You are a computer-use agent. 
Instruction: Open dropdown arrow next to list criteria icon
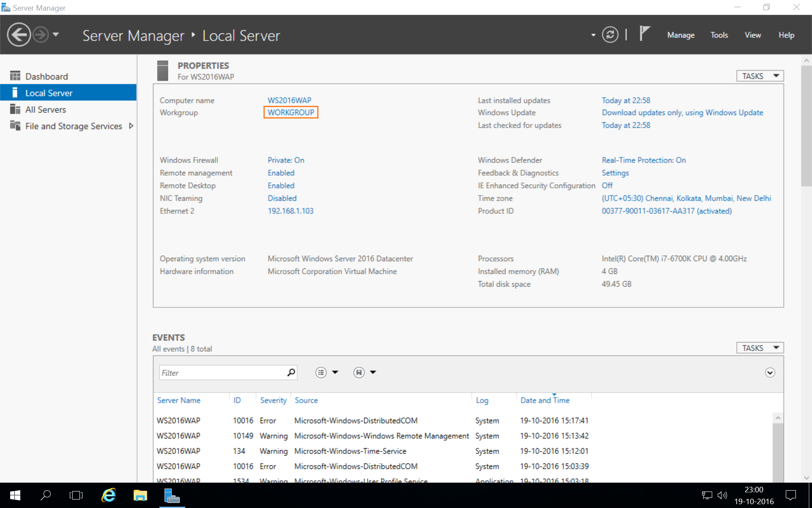point(335,372)
